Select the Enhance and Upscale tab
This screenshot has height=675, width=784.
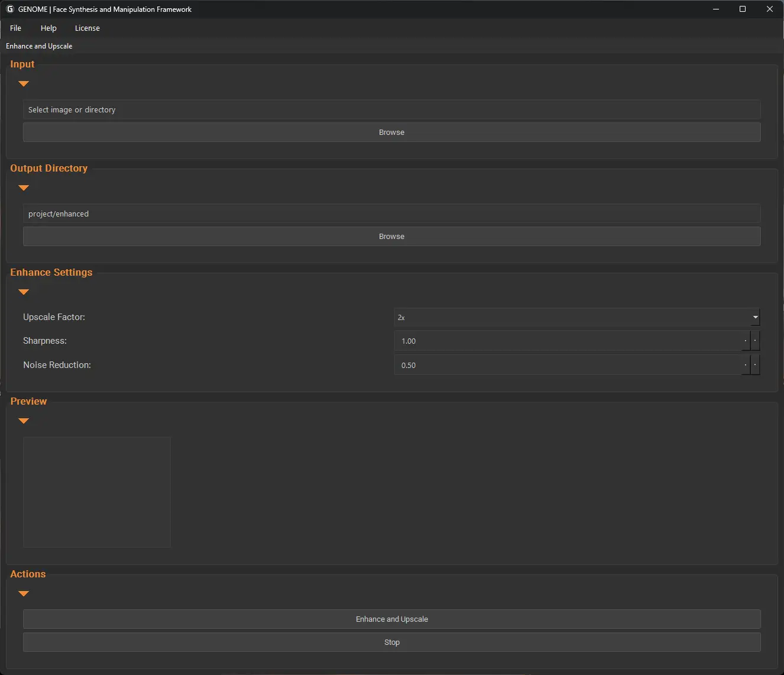click(x=39, y=46)
